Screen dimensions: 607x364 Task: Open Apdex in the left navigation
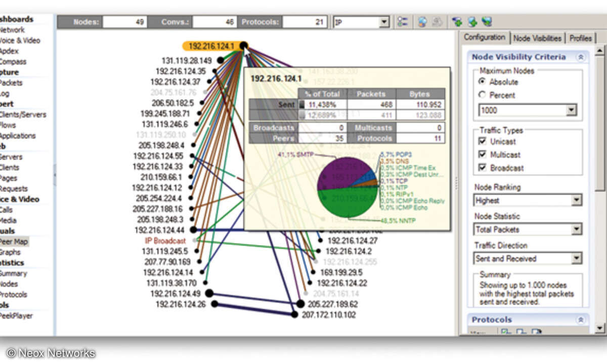pyautogui.click(x=9, y=51)
